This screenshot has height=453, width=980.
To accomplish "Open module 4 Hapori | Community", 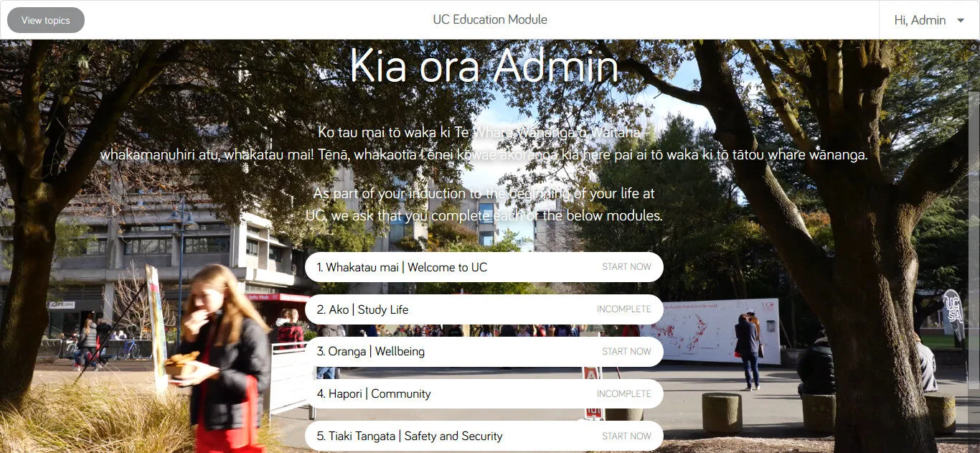I will point(484,394).
